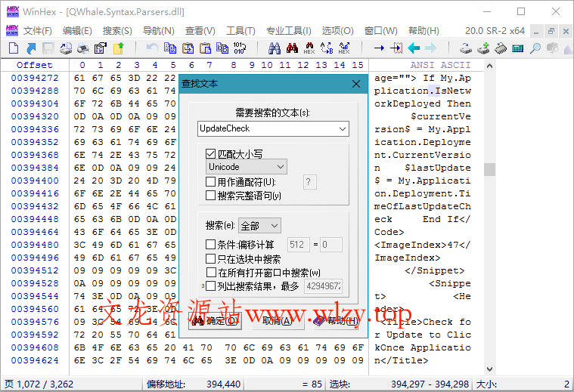Click the 帮助(H) dialog button

coord(337,321)
